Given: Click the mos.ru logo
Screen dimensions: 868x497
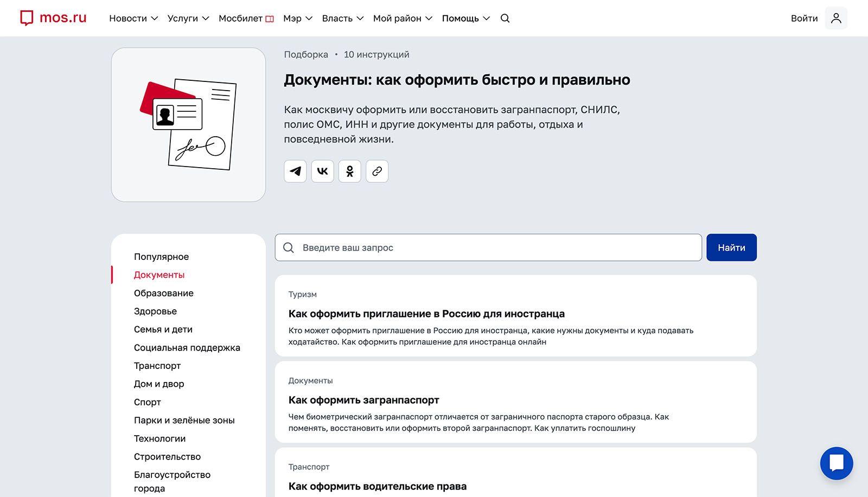Looking at the screenshot, I should coord(53,18).
